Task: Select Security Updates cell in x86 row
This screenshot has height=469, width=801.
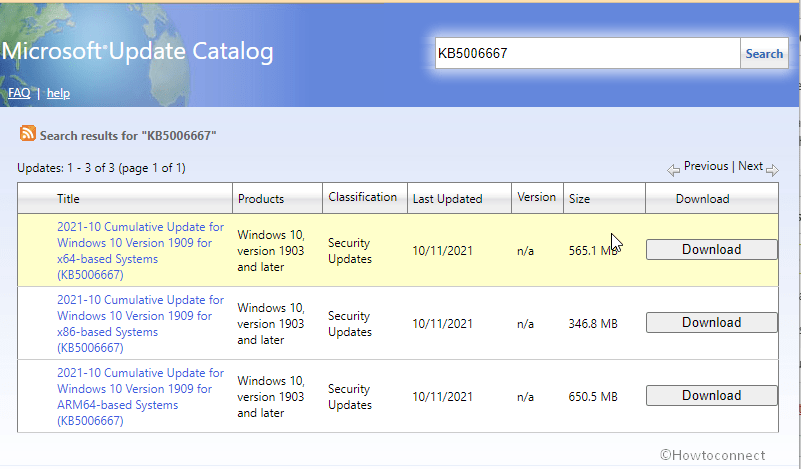Action: click(350, 324)
